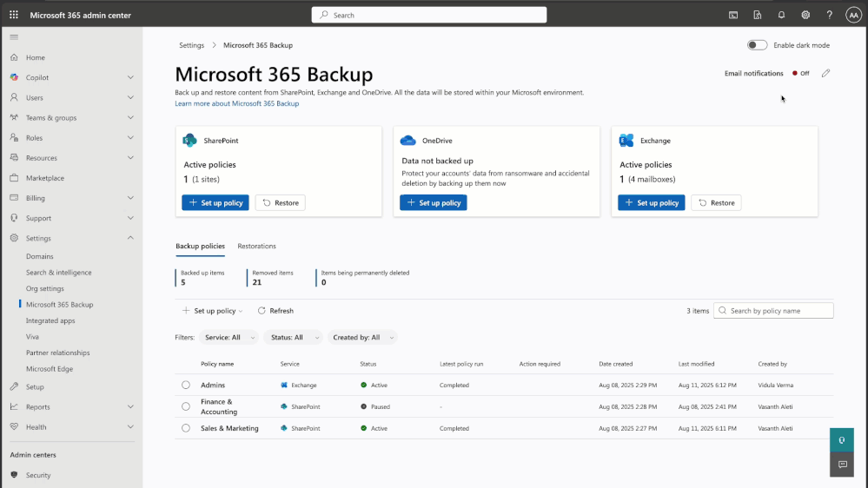Screen dimensions: 868x488
Task: Click the help question mark icon
Action: coord(829,15)
